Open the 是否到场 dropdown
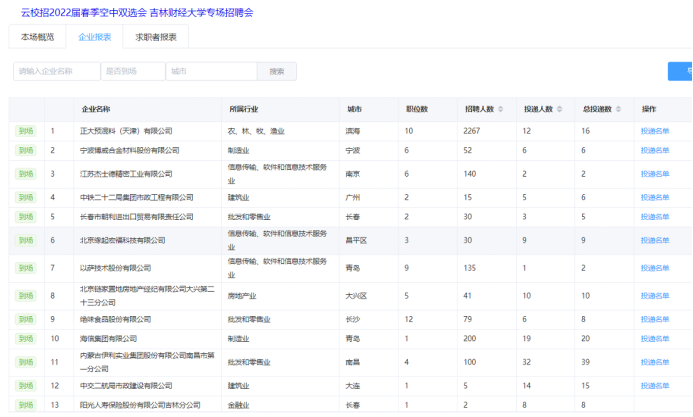The height and width of the screenshot is (417, 693). [x=133, y=71]
